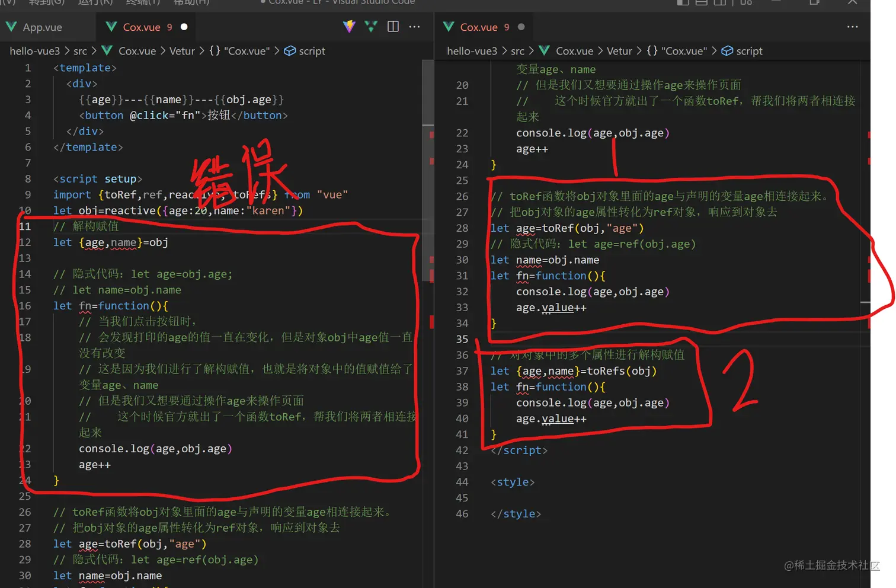Click comment "// let name=obj.name" on line 15

(x=117, y=290)
